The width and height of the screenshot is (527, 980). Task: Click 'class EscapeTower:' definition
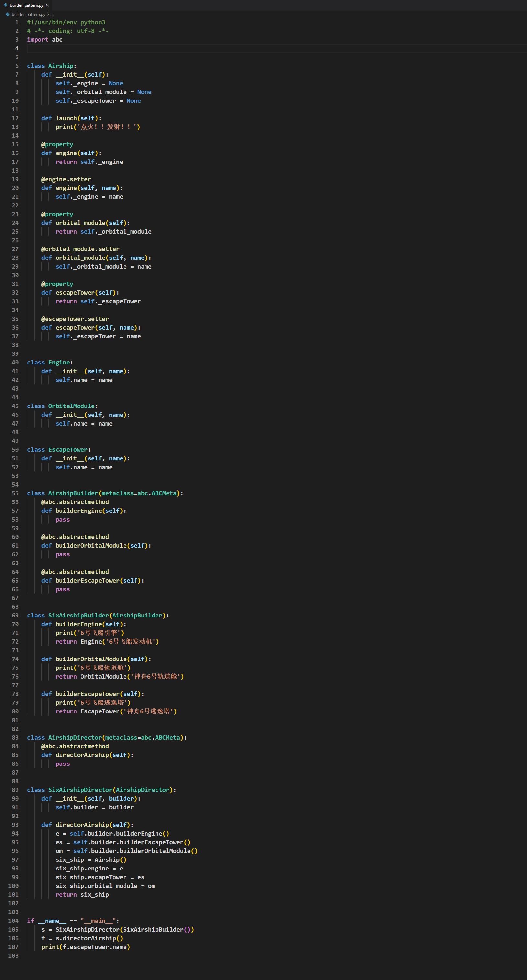pos(59,450)
